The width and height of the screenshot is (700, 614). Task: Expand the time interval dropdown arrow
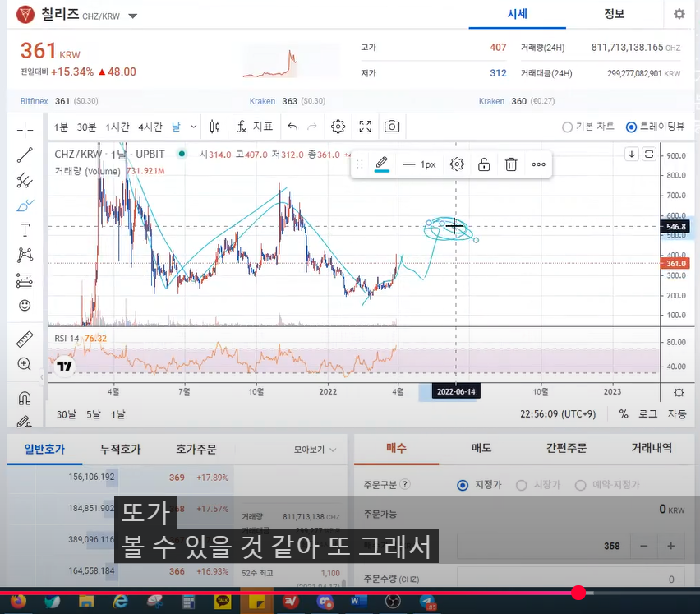(193, 127)
